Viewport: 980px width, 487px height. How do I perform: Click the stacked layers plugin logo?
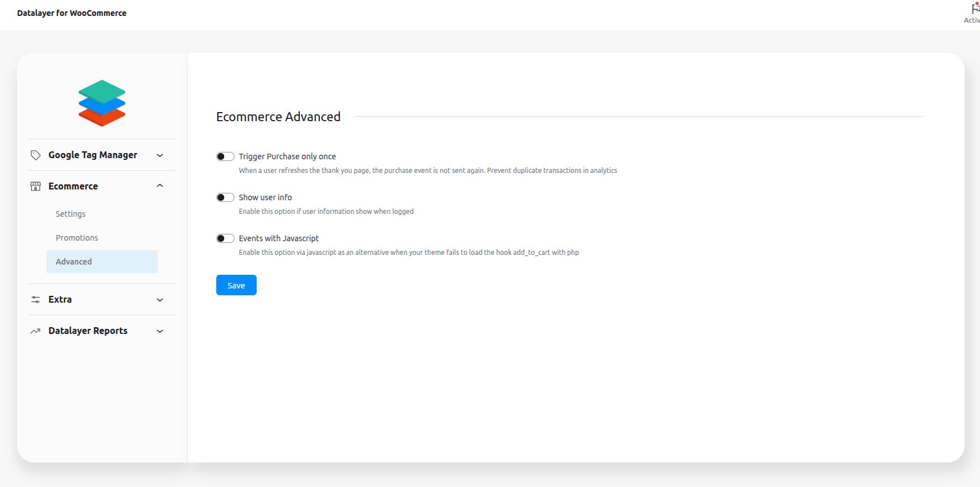point(102,103)
